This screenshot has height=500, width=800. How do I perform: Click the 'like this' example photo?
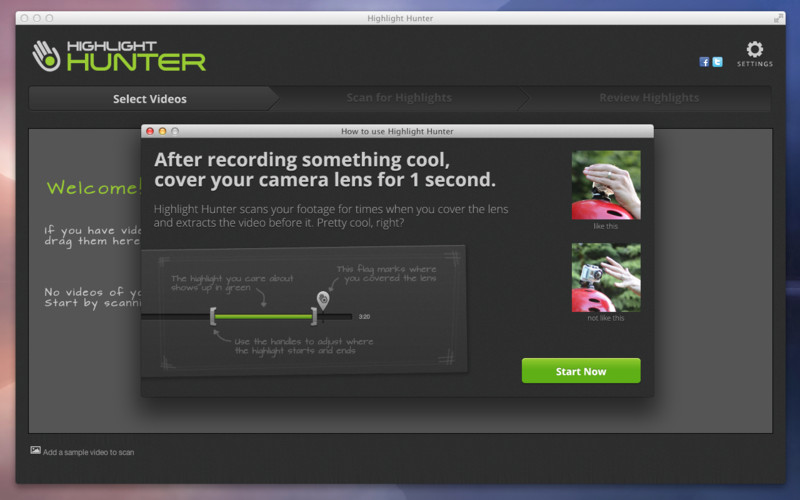[606, 185]
